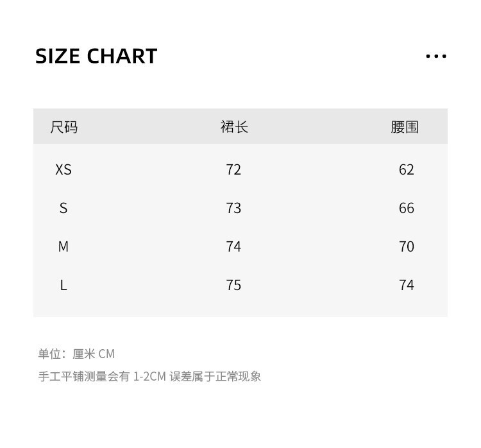Image resolution: width=481 pixels, height=448 pixels.
Task: Click the 单位：厘米 CM unit note
Action: tap(76, 354)
